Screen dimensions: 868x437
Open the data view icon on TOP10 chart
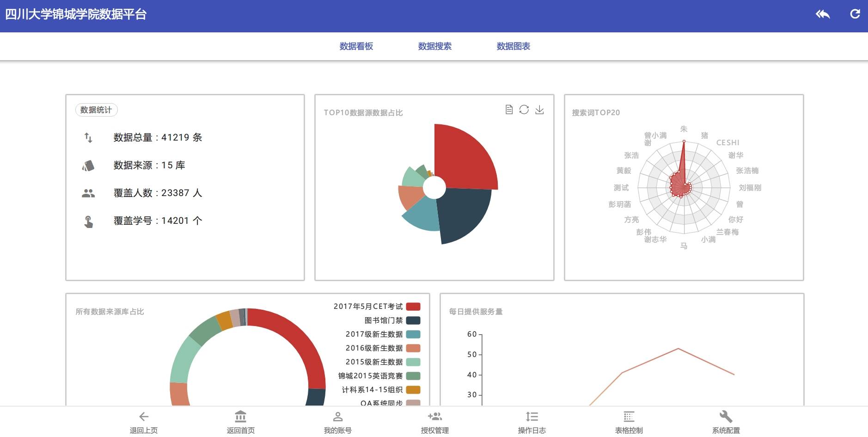(x=509, y=110)
